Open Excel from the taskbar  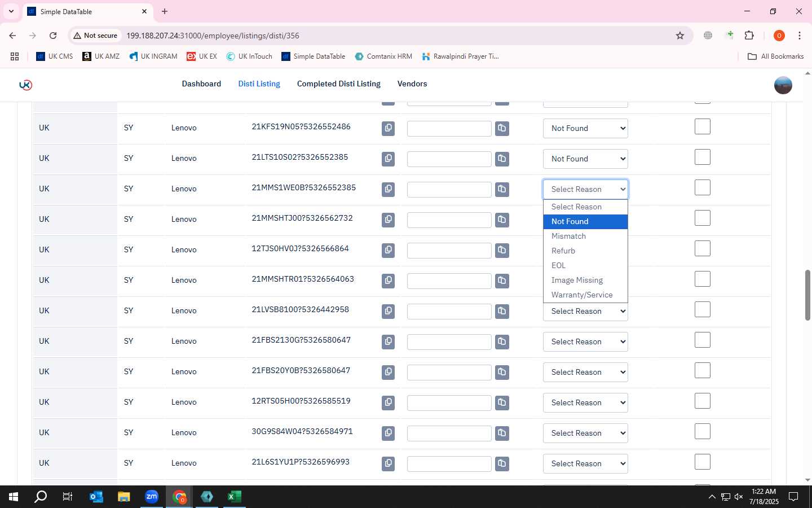click(235, 497)
